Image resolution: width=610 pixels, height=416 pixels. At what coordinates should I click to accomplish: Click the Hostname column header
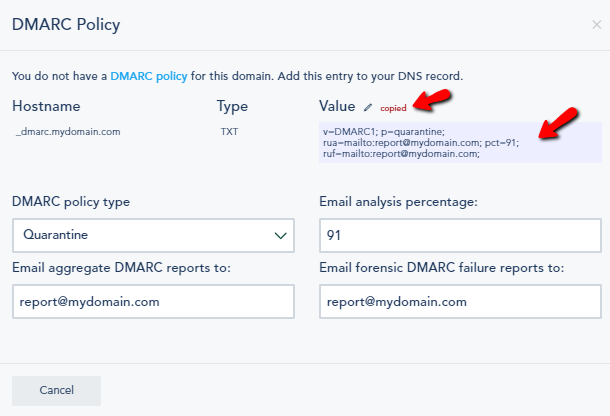(x=46, y=106)
